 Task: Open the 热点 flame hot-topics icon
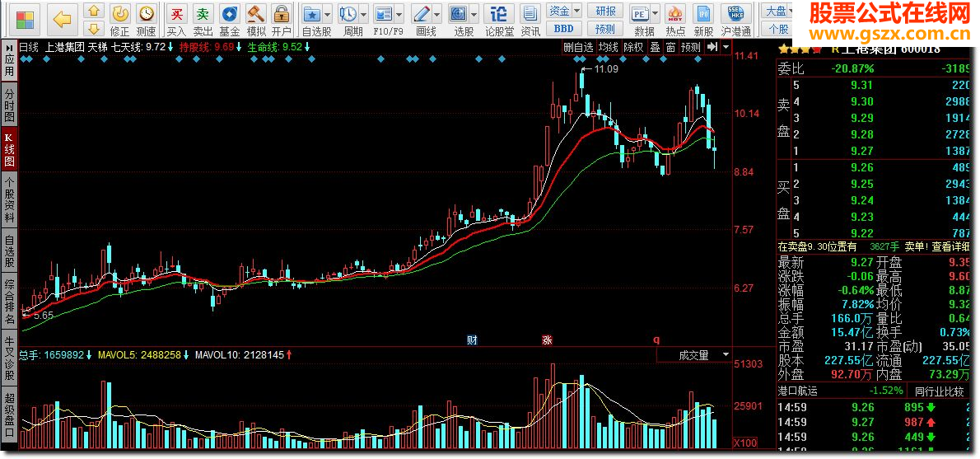(x=675, y=13)
